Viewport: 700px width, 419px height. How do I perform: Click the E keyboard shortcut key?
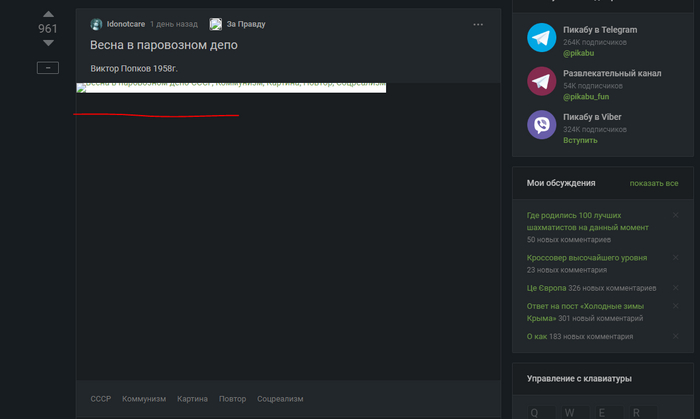pos(609,412)
